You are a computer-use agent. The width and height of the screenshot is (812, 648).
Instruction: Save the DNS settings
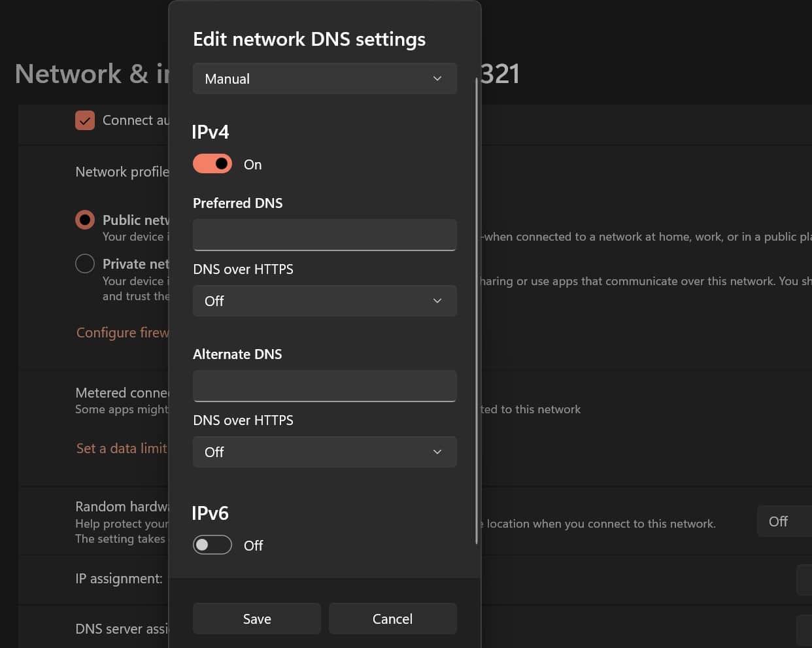pos(256,618)
